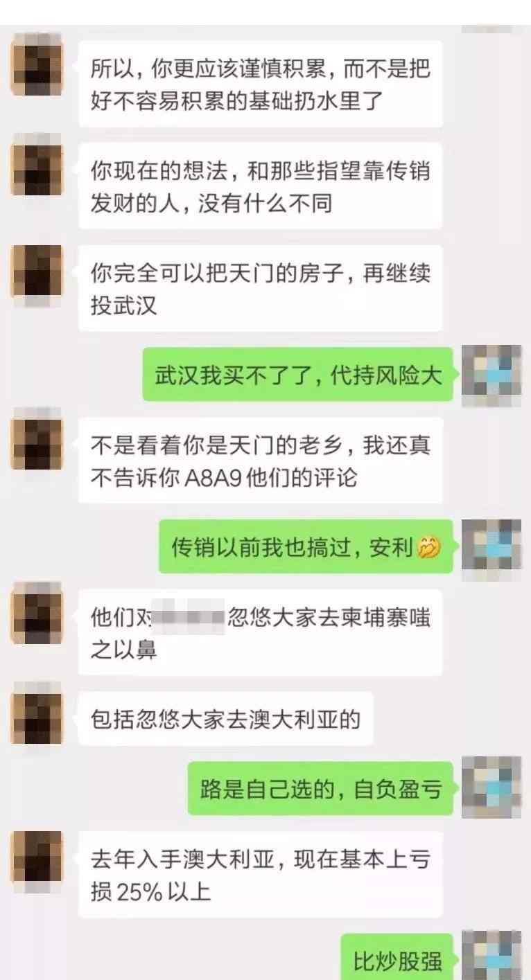
Task: Select the '包括忽悠大家去澳大利亚的' bubble
Action: click(x=226, y=718)
